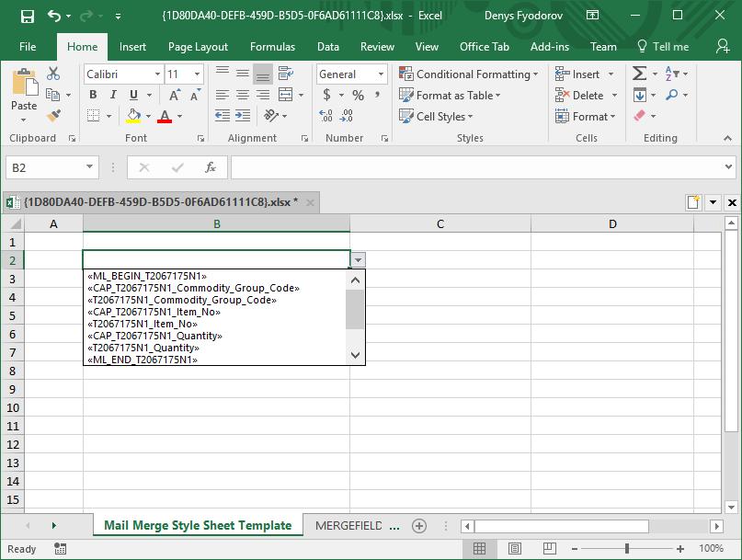Click the Cut scissors icon
742x560 pixels.
(53, 74)
